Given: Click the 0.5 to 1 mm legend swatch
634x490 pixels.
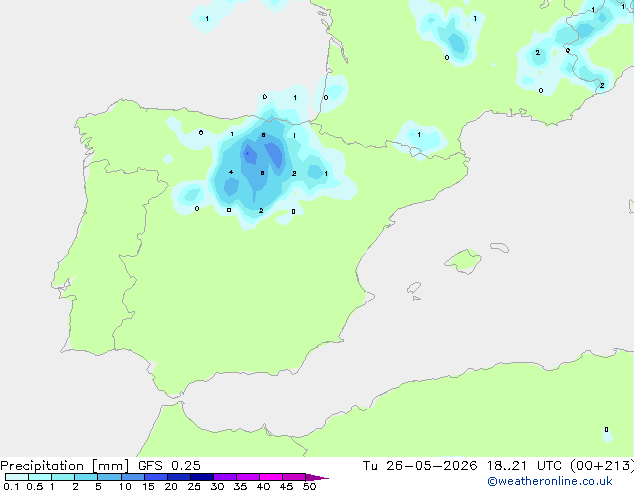Looking at the screenshot, I should coord(40,477).
